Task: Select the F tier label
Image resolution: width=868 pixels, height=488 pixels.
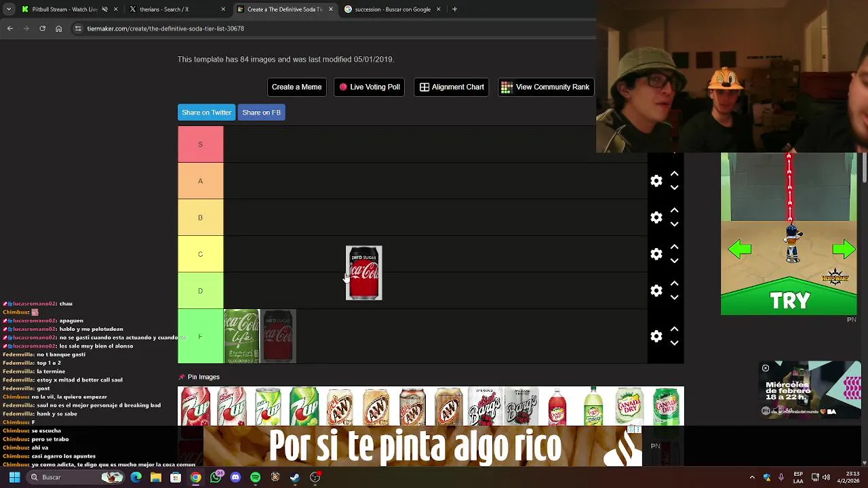Action: [200, 336]
